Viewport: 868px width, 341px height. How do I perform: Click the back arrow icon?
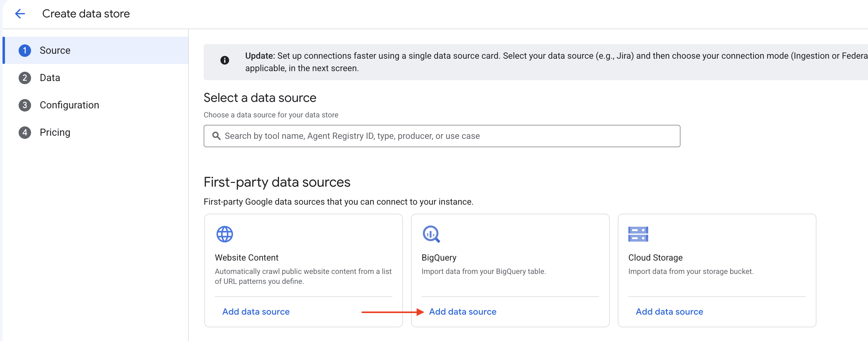(20, 14)
